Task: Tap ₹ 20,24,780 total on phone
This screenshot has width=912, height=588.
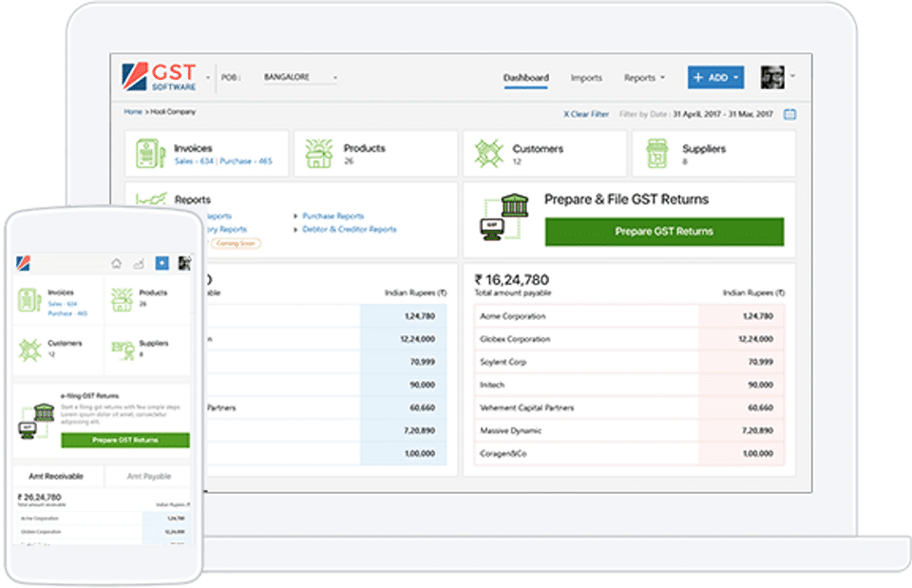Action: tap(39, 497)
